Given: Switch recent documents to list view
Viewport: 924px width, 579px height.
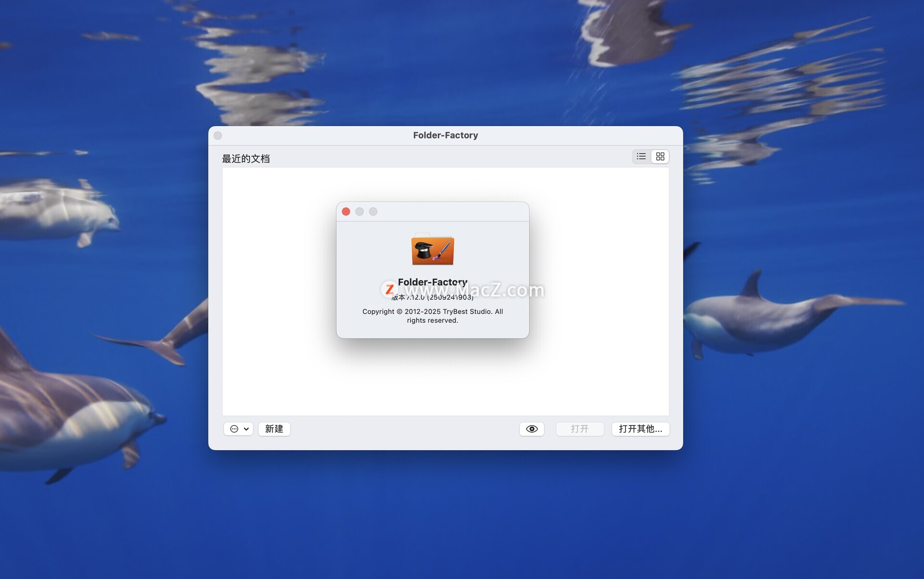Looking at the screenshot, I should (641, 157).
